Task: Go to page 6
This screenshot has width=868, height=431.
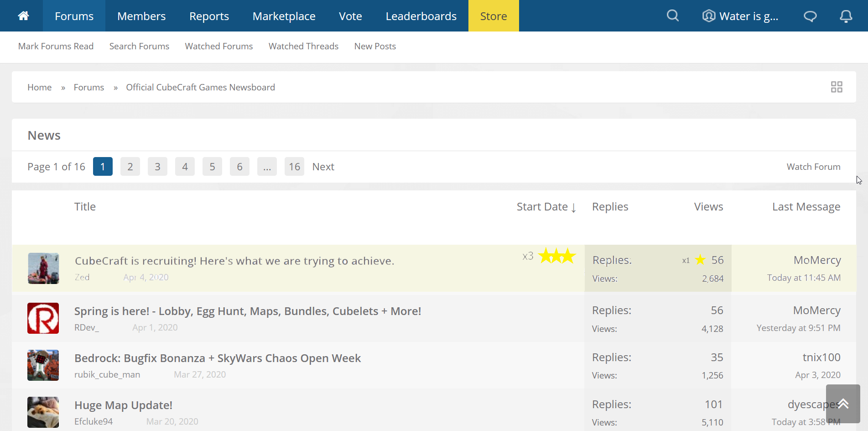Action: 239,167
